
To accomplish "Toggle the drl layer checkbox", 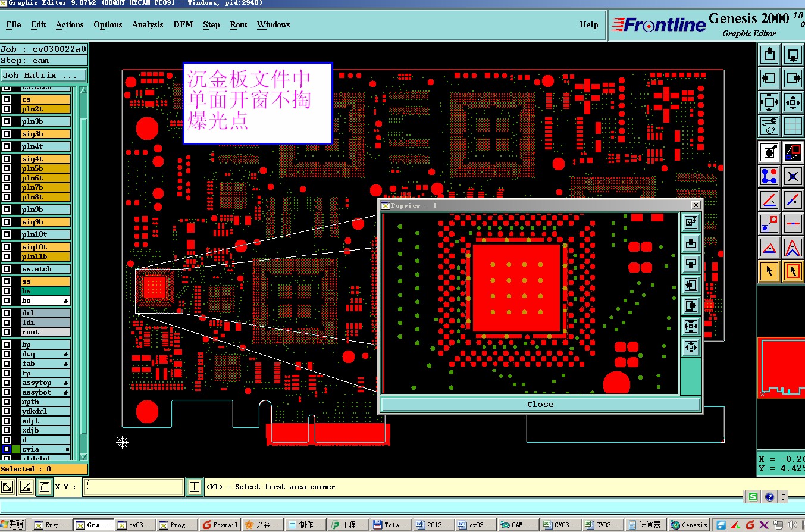I will click(x=7, y=313).
